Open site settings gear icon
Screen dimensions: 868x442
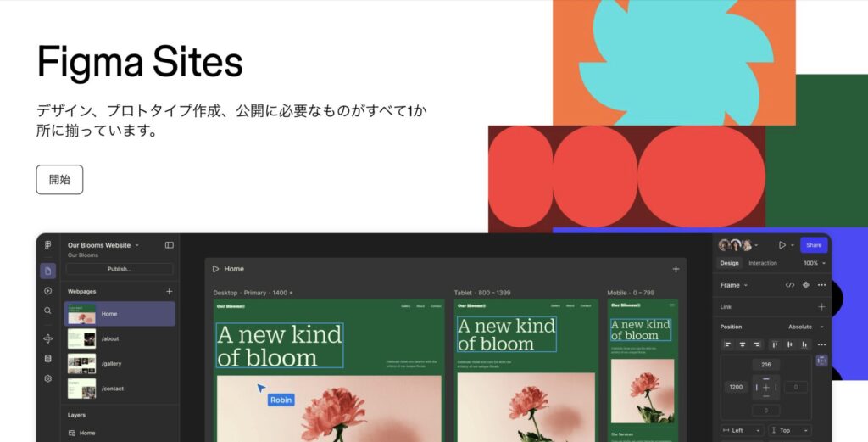47,378
